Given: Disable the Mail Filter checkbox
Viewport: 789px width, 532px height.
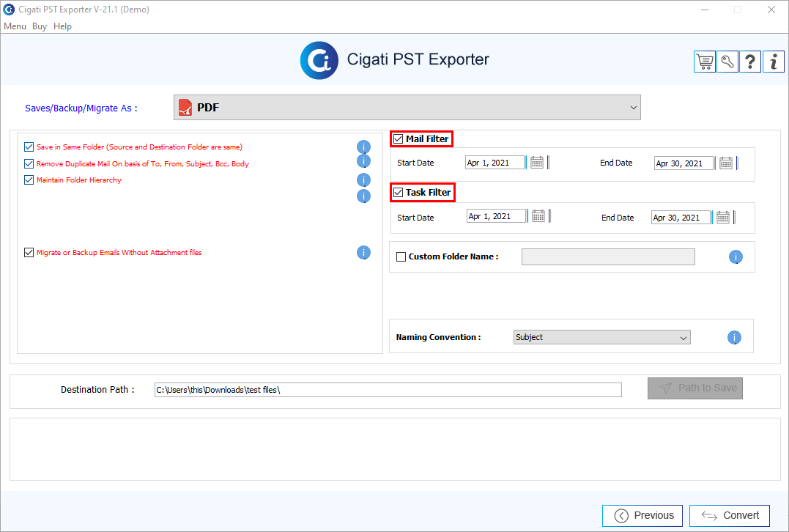Looking at the screenshot, I should tap(398, 139).
